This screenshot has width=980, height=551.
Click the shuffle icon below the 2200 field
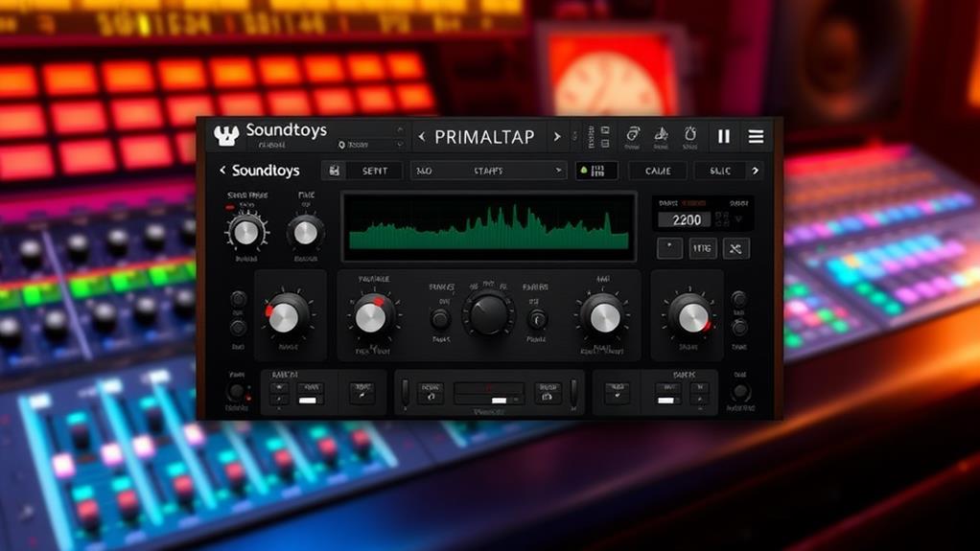point(735,248)
